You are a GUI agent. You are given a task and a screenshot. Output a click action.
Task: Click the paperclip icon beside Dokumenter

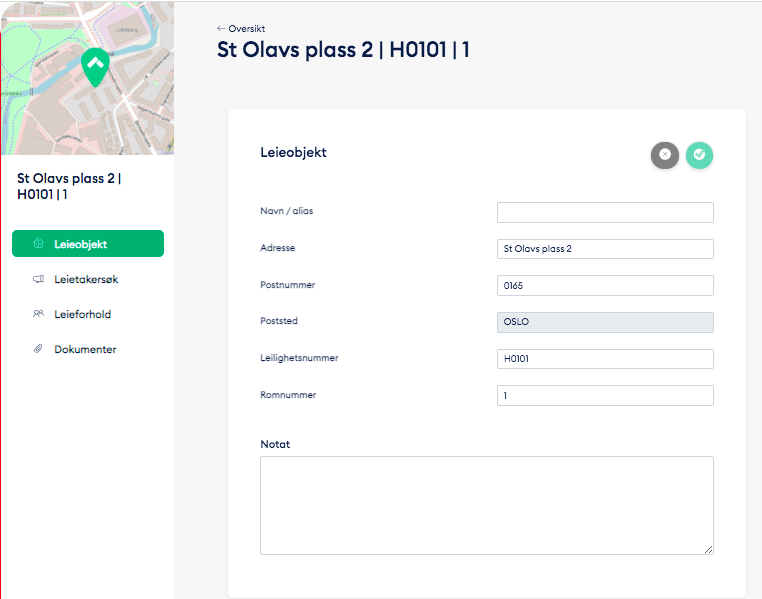(38, 349)
